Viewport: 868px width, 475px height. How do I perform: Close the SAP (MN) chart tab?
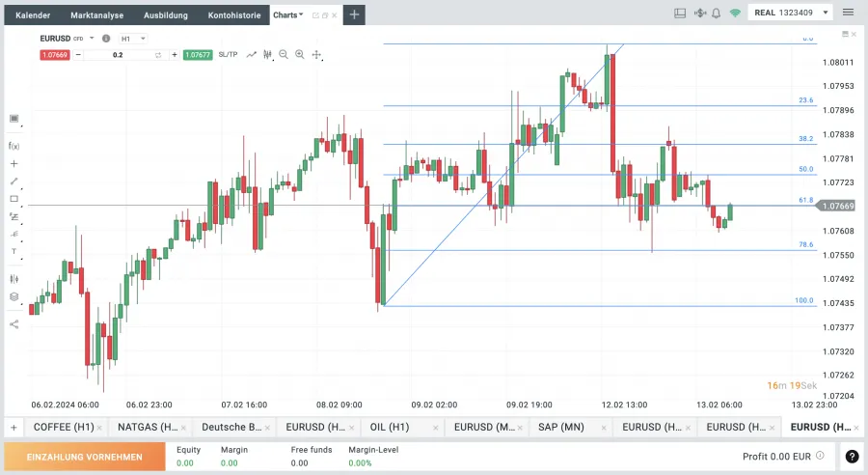pos(604,428)
